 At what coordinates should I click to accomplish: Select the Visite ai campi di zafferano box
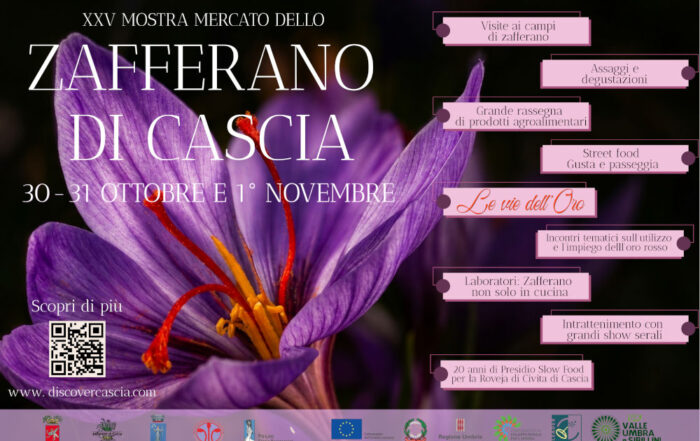[x=517, y=31]
